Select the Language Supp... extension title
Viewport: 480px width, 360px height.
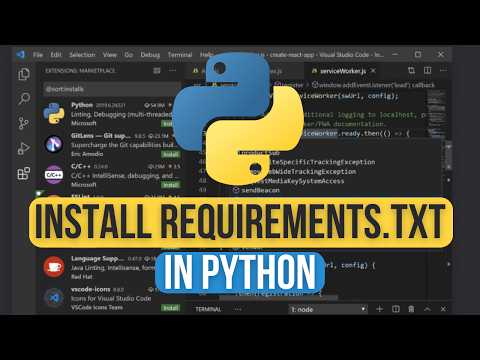(97, 259)
